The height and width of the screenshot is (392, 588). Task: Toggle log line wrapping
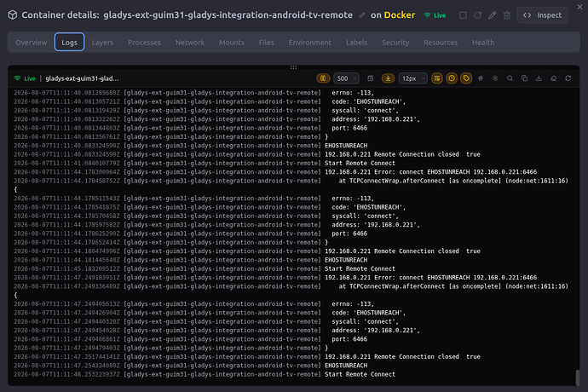pos(437,78)
